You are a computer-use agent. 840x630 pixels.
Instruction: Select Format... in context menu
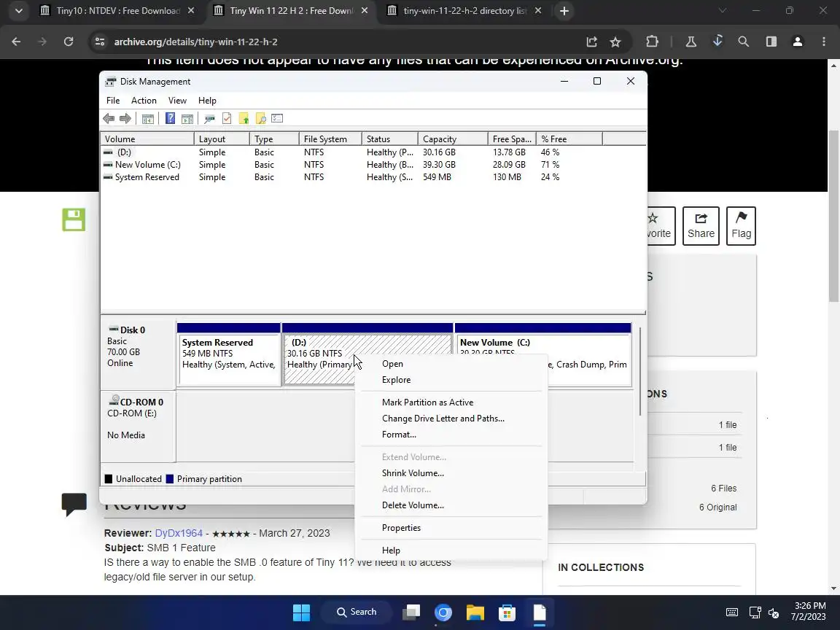451,435
